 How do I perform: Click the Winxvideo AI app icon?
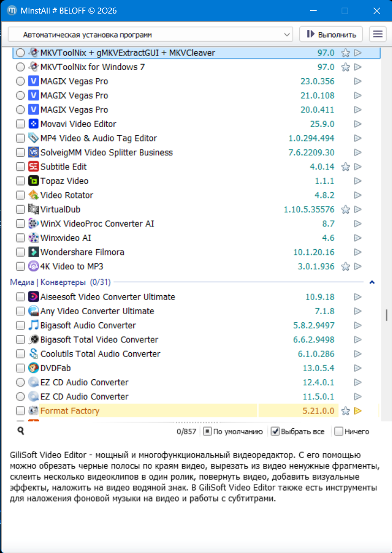(33, 238)
